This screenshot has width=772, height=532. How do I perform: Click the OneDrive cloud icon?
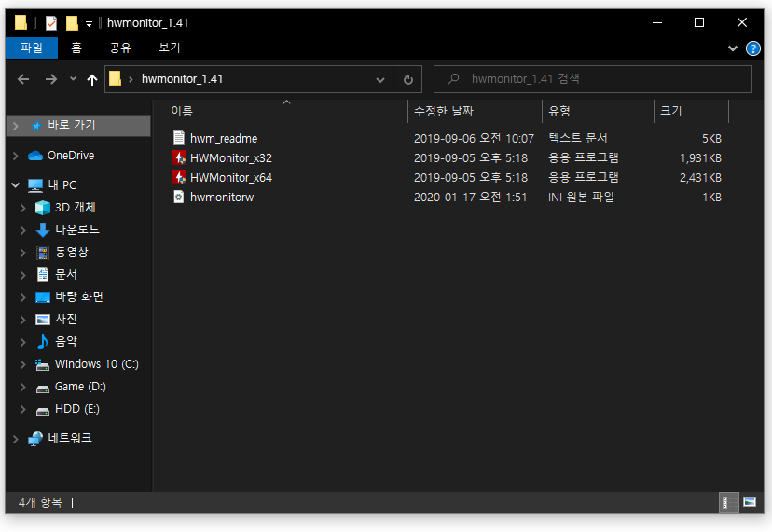pyautogui.click(x=35, y=156)
